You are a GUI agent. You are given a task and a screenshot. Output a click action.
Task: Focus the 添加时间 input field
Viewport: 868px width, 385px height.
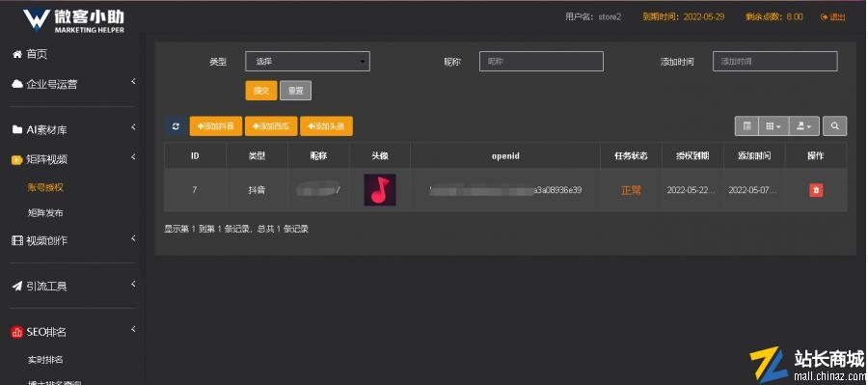[x=775, y=62]
